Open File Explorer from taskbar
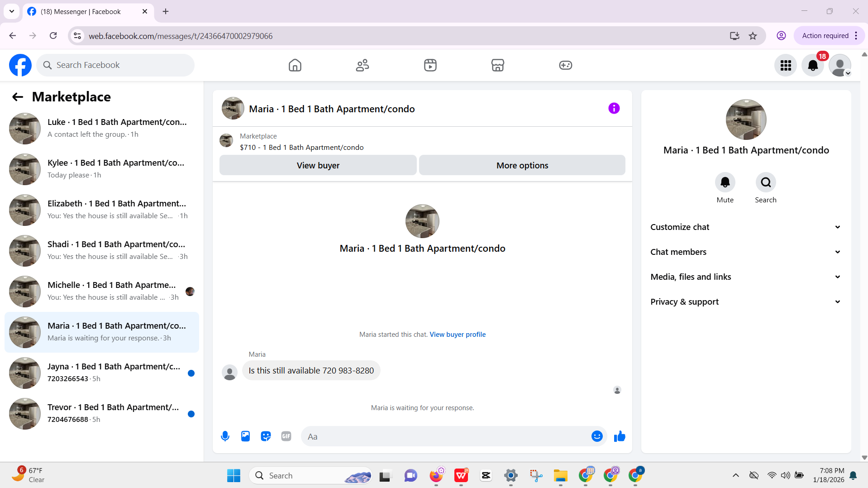Viewport: 868px width, 488px height. 560,475
